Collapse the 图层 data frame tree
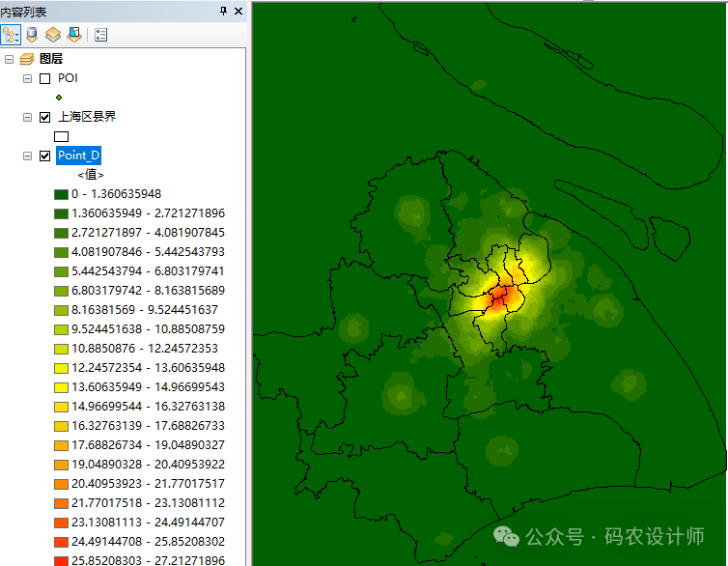The image size is (728, 566). click(x=10, y=59)
